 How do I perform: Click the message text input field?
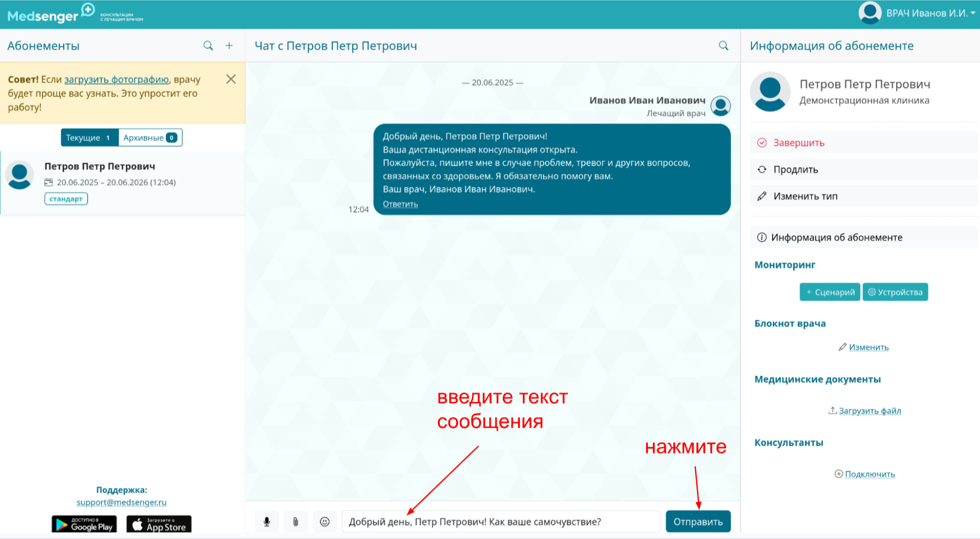pos(500,521)
